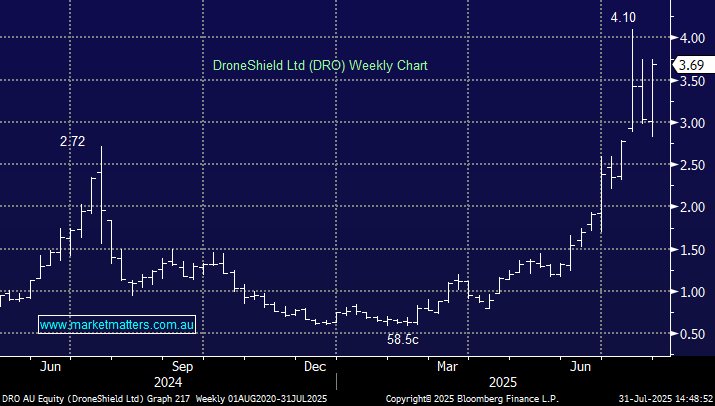
Task: Click the 0.50 y-axis value
Action: coord(692,334)
